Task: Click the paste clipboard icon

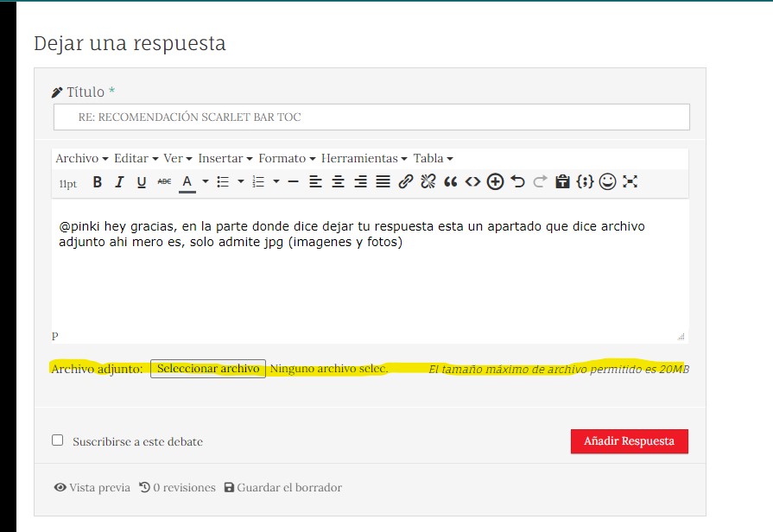Action: coord(562,182)
